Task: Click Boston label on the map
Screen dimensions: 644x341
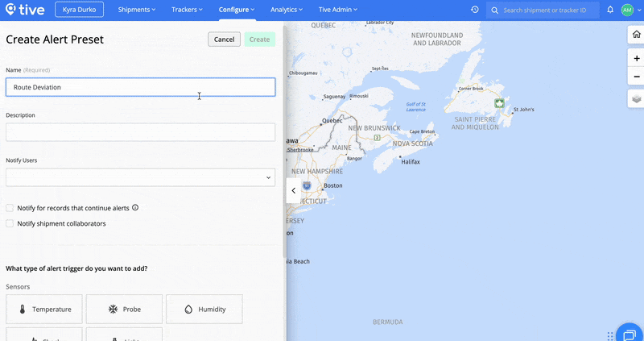Action: pyautogui.click(x=333, y=185)
